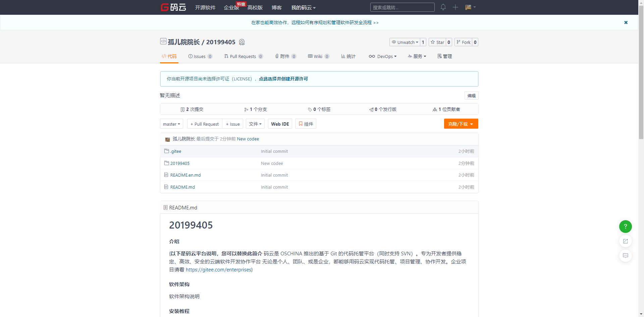The width and height of the screenshot is (644, 317).
Task: Expand the 文件 dropdown
Action: [x=255, y=124]
